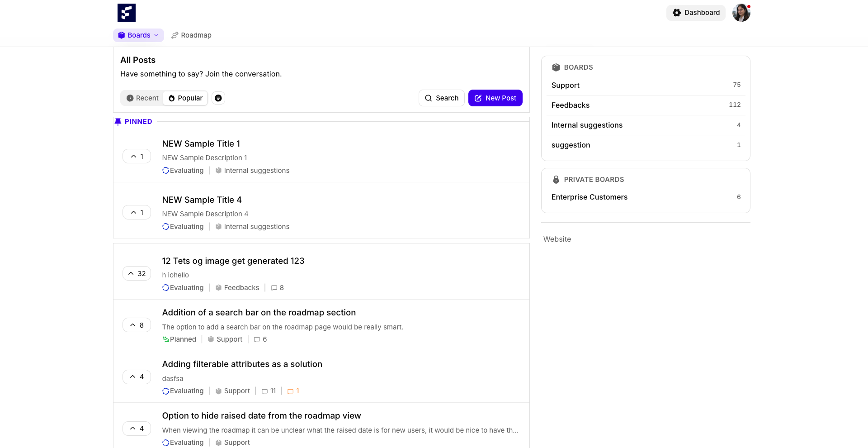Expand the Boards dropdown menu
Screen dimensions: 868x448
[138, 35]
